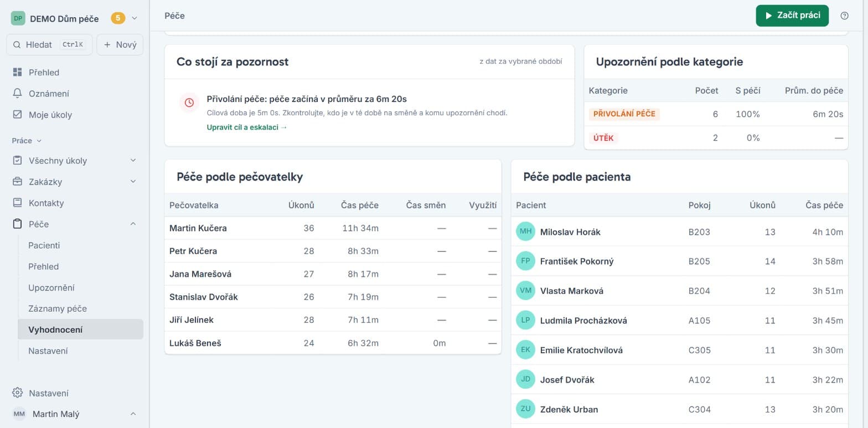Click the Hledat search field

tap(49, 45)
